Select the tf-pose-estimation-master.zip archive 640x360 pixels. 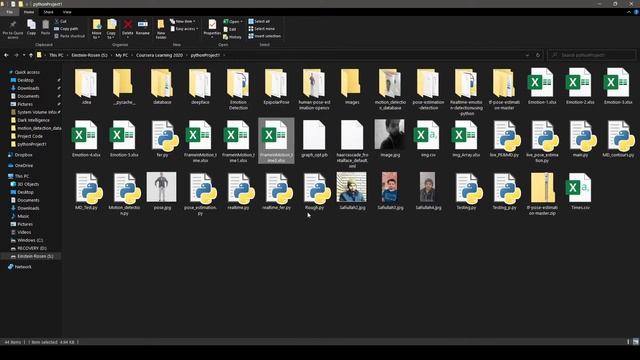[x=542, y=194]
